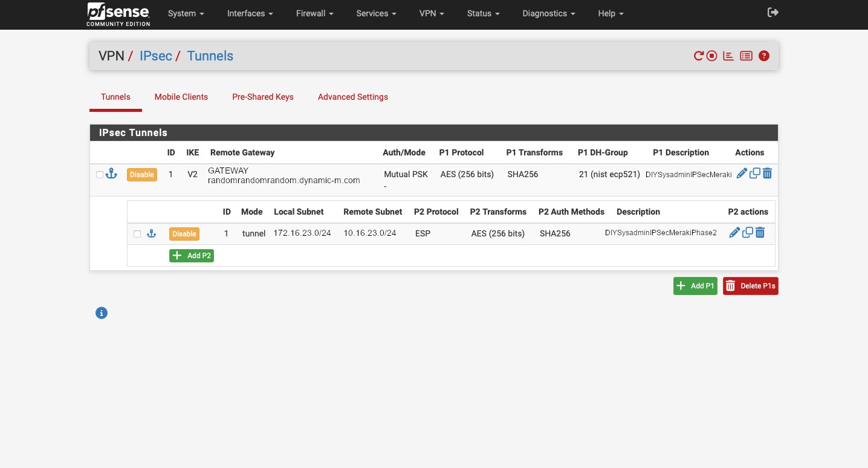Click the red help question mark icon
The image size is (868, 468).
pos(764,56)
